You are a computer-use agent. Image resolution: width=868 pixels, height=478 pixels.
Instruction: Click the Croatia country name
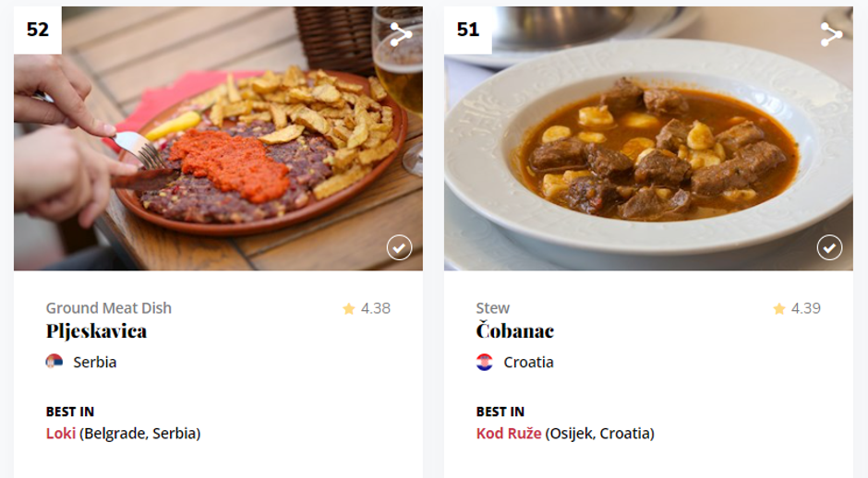pyautogui.click(x=528, y=362)
